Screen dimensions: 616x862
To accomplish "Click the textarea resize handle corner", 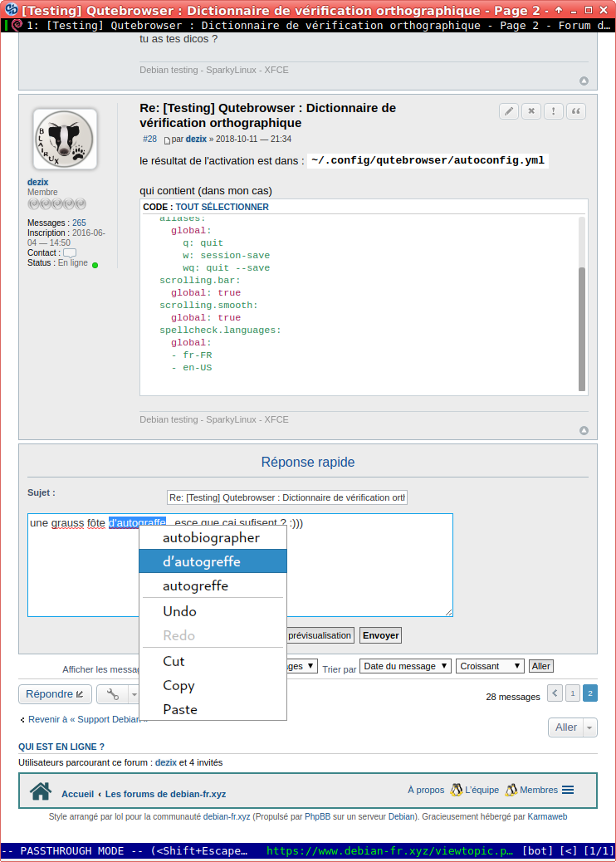I will [x=449, y=612].
